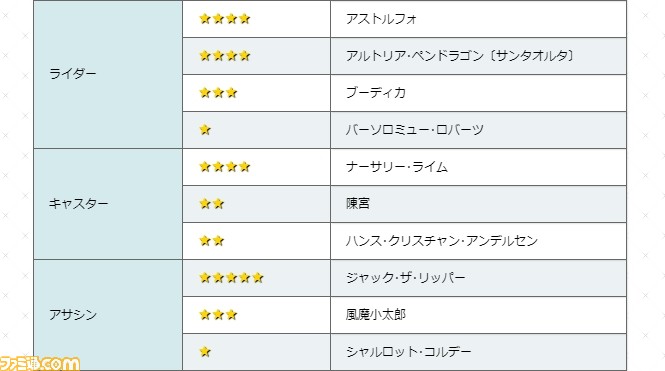Click the four stars next to ナーサリー・ライム
Image resolution: width=665 pixels, height=371 pixels.
click(225, 167)
